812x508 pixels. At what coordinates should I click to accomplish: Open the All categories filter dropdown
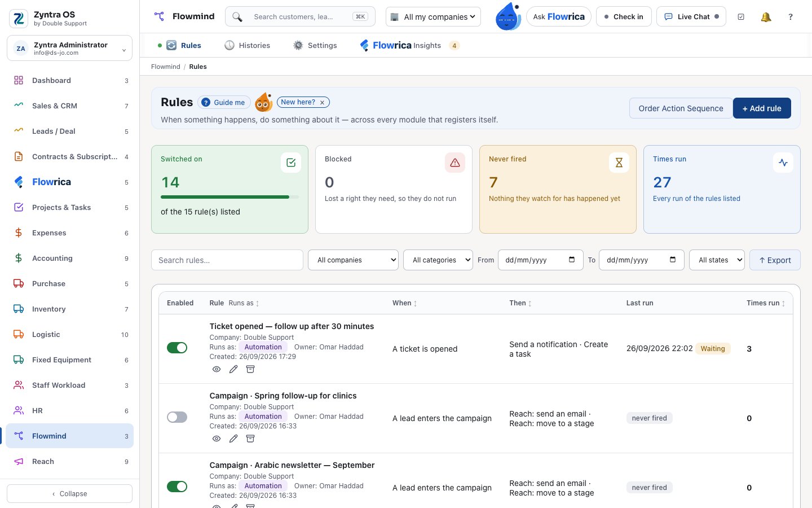[x=438, y=260]
